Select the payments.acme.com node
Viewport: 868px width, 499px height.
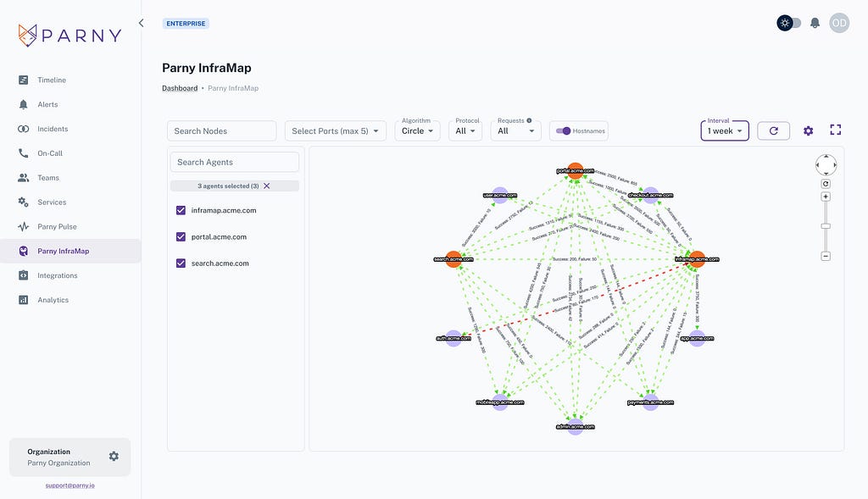[650, 402]
